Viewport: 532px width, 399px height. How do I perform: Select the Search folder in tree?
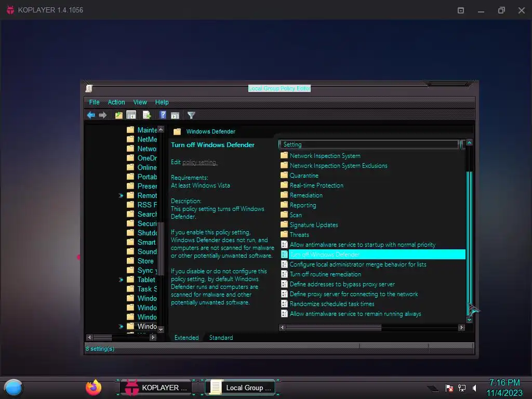[142, 214]
